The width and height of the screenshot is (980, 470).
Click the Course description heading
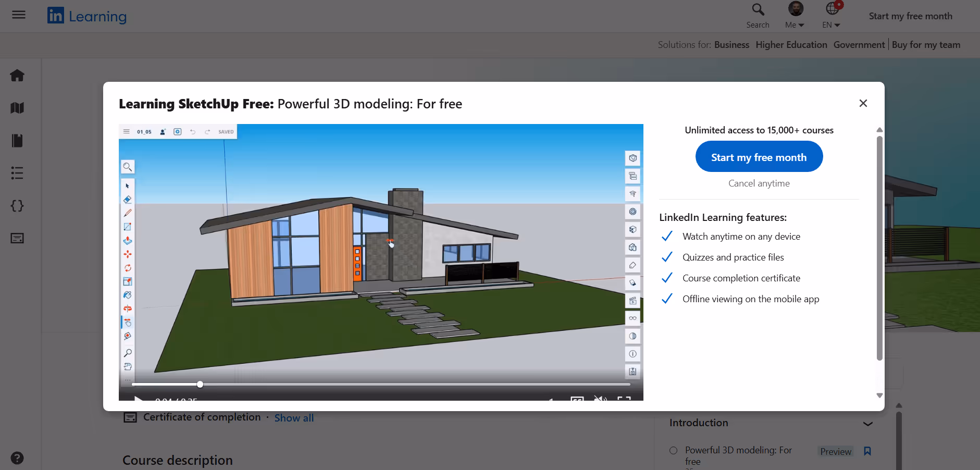pyautogui.click(x=178, y=461)
